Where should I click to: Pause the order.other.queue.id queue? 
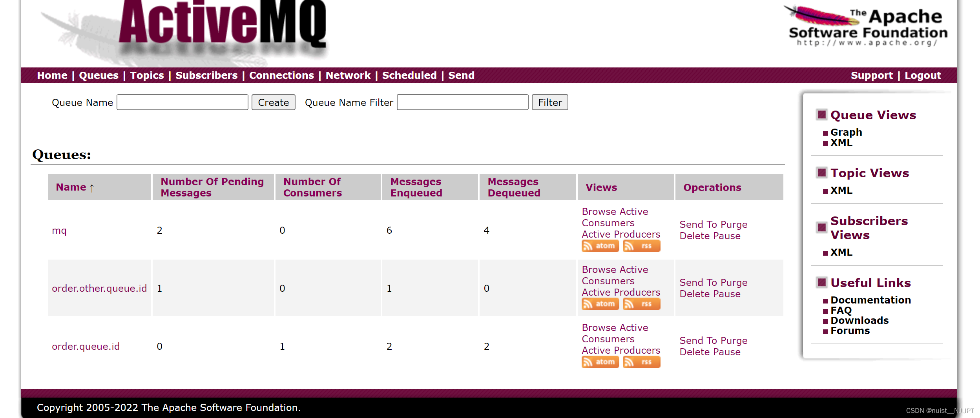pyautogui.click(x=727, y=294)
